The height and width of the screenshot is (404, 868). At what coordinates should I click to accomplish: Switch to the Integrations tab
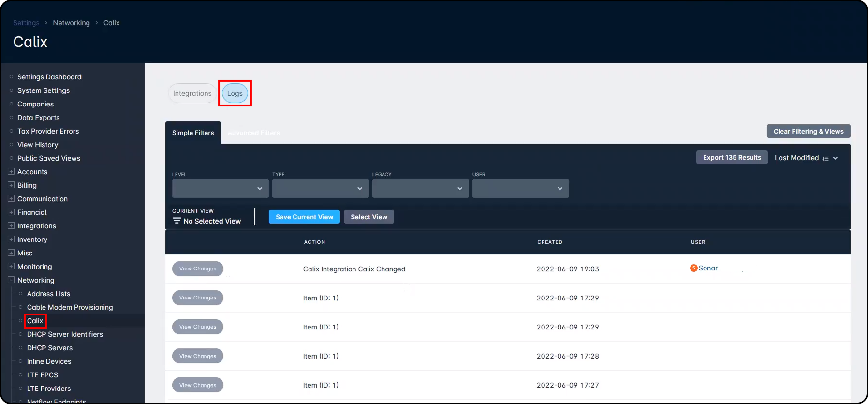coord(192,93)
